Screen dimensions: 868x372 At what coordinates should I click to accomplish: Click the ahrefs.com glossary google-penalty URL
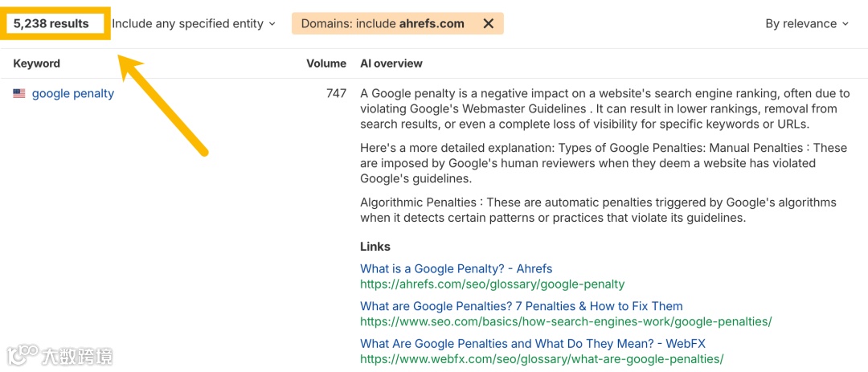(x=492, y=284)
